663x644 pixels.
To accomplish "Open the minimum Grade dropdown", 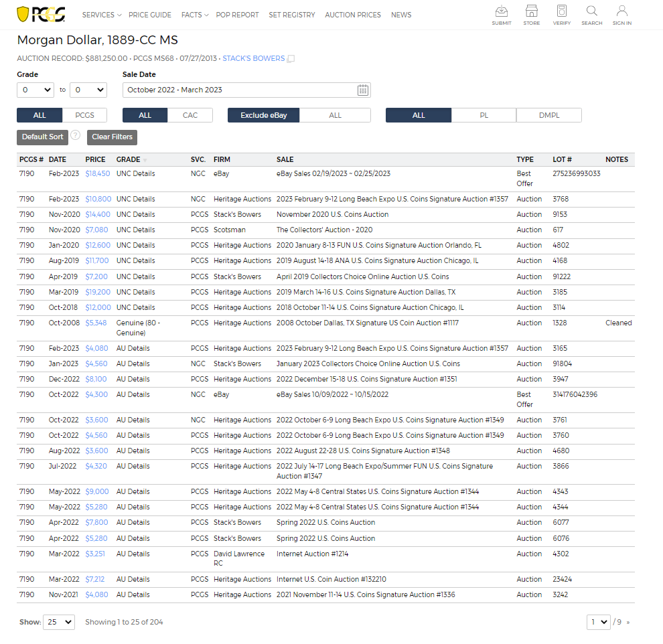I will click(x=35, y=90).
